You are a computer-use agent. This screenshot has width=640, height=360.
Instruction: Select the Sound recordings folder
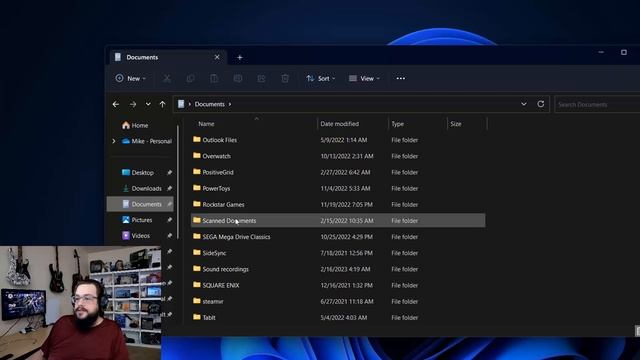(x=338, y=269)
